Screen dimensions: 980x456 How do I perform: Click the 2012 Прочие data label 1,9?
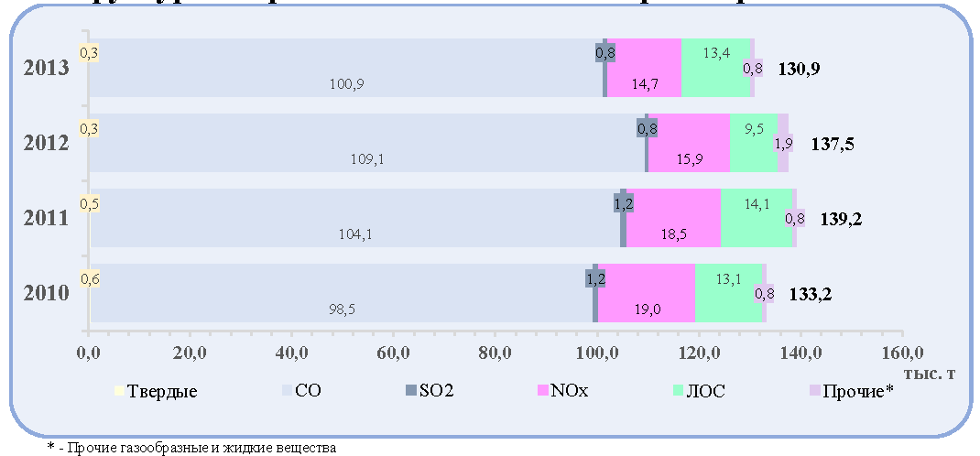pyautogui.click(x=784, y=143)
